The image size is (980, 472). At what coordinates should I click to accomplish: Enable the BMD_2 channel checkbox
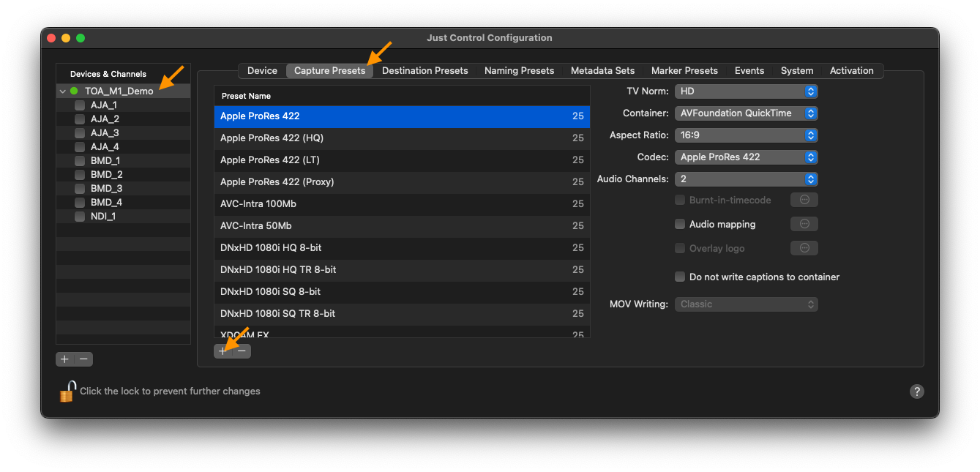click(x=80, y=175)
